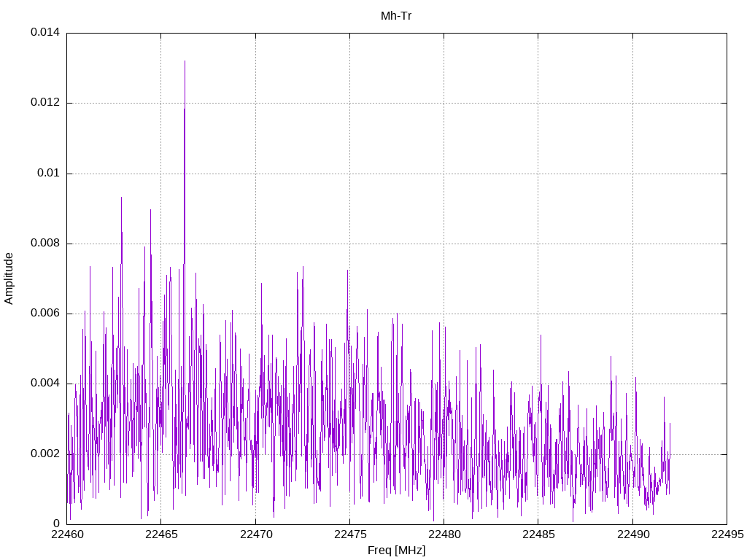747x560 pixels.
Task: Click the "Amplitude" y-axis label
Action: tap(9, 278)
